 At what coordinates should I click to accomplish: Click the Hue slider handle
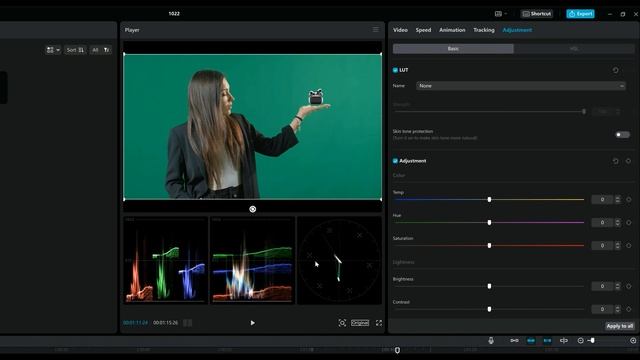[x=489, y=222]
